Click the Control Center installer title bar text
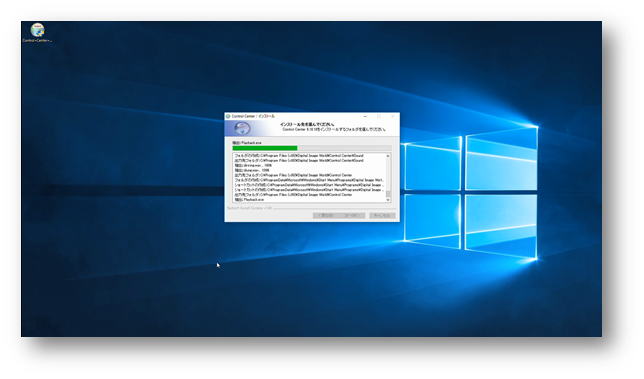 (x=253, y=116)
